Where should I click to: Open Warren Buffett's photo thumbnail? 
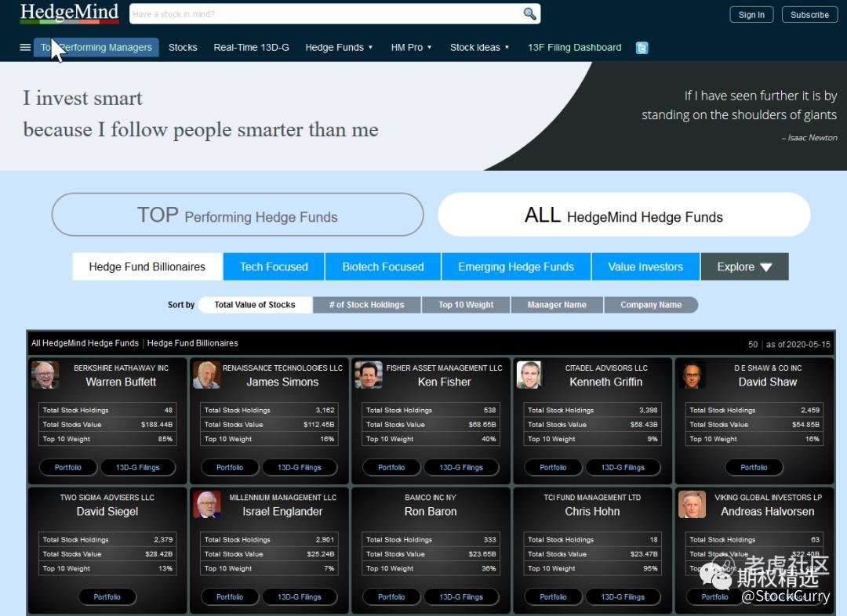click(x=45, y=375)
